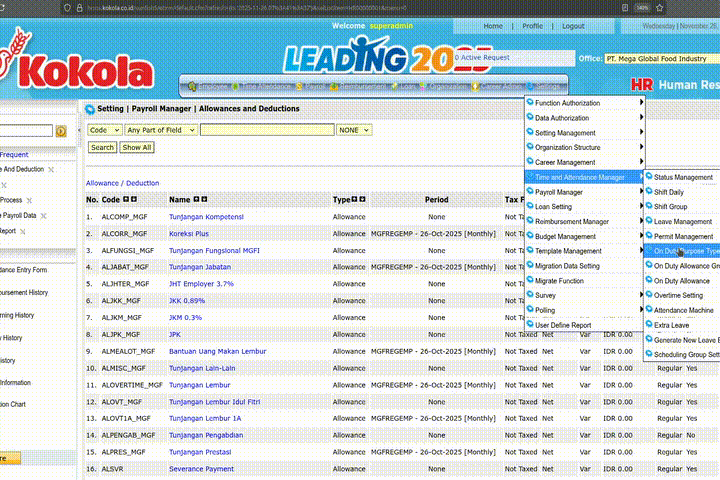Open the Any Part of Field dropdown

[160, 130]
